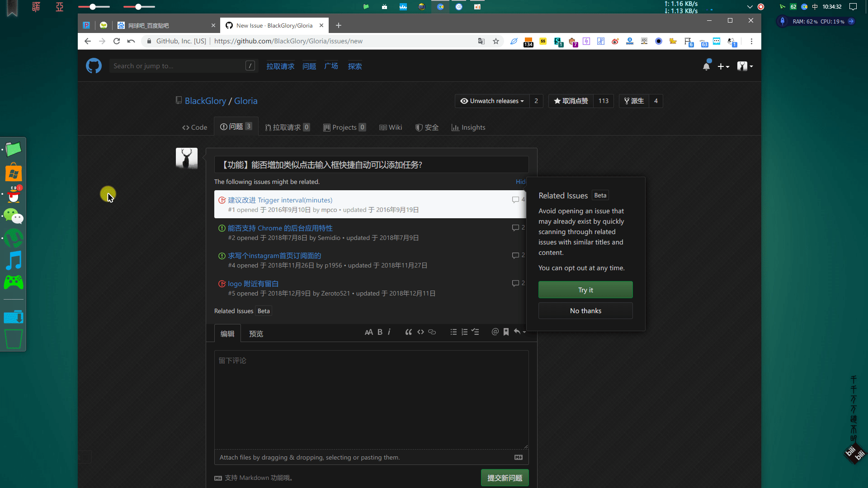Insert code formatting
This screenshot has width=868, height=488.
click(420, 332)
